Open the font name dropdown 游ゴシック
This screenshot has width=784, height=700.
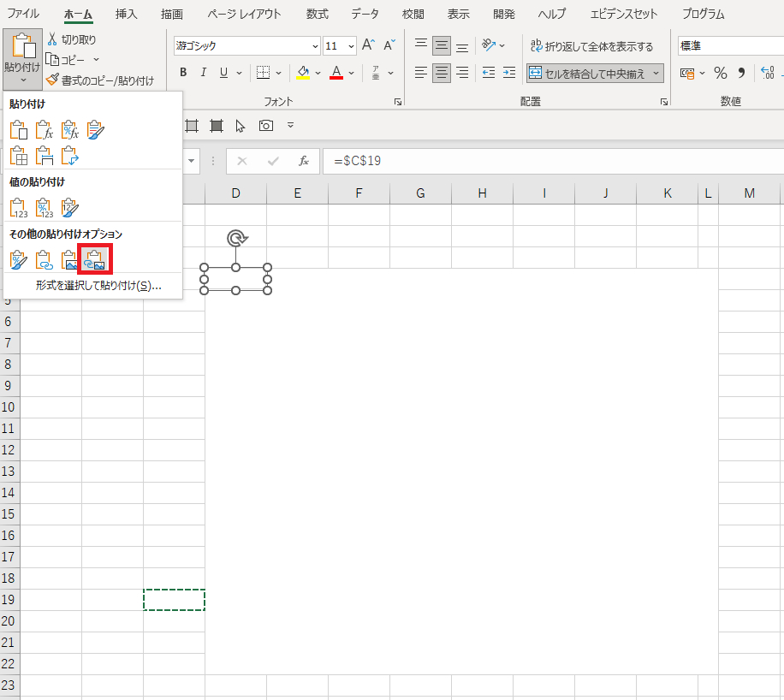(315, 46)
